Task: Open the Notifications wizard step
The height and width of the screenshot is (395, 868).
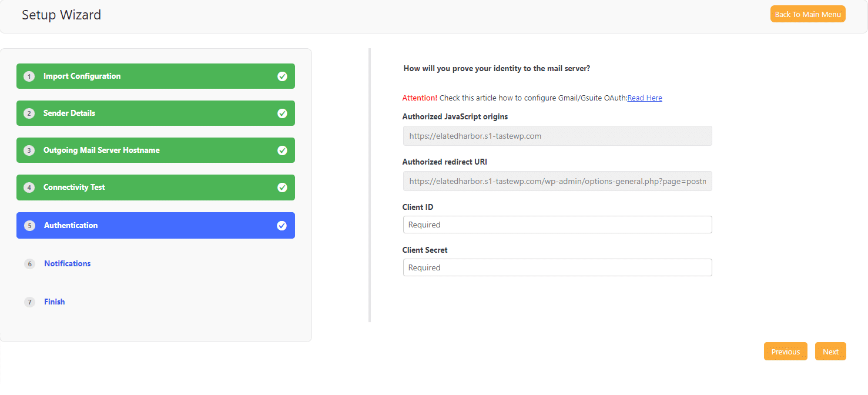Action: click(67, 263)
